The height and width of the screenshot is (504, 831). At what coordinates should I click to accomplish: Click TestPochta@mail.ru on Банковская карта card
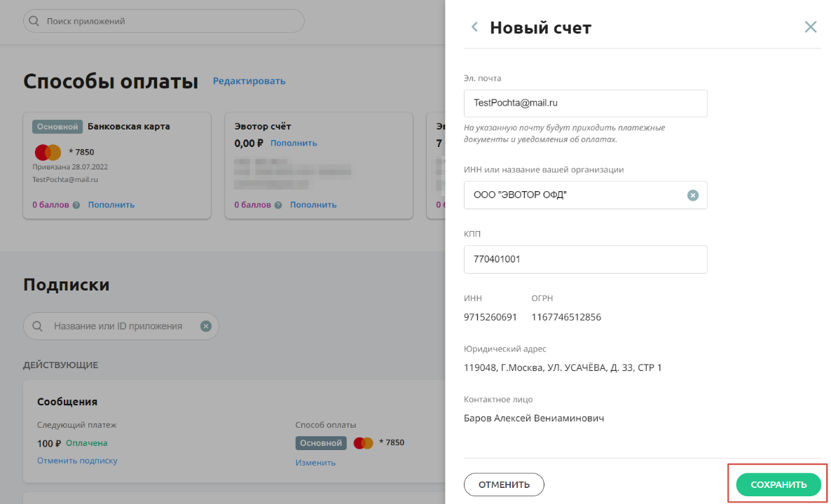(65, 179)
